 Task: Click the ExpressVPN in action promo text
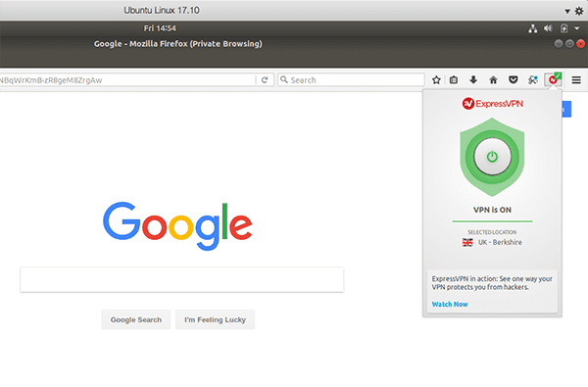492,283
